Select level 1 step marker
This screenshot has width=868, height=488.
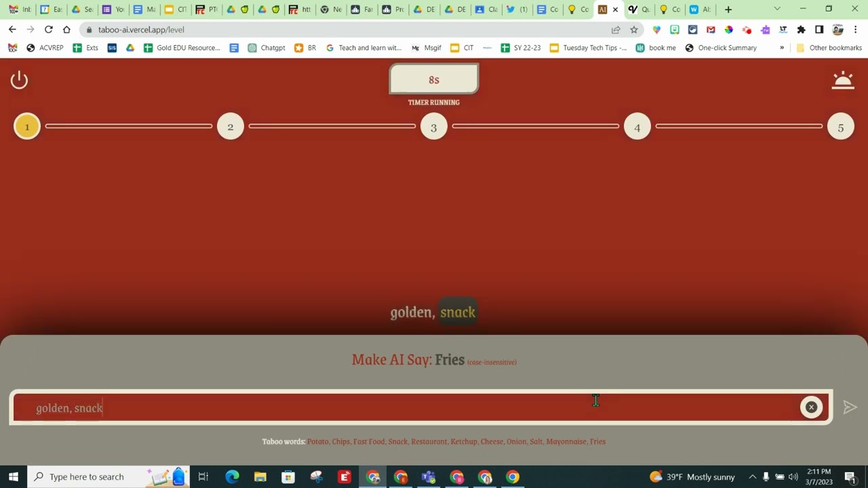click(27, 127)
